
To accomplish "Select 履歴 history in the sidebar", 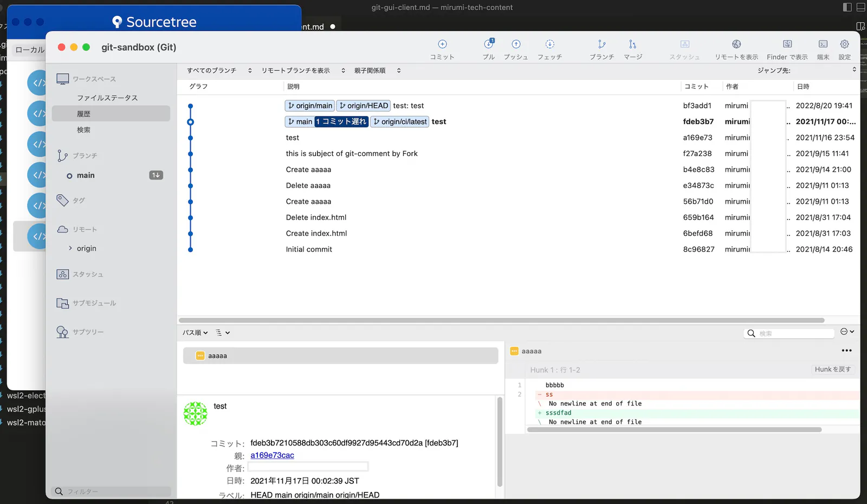I will click(x=111, y=114).
